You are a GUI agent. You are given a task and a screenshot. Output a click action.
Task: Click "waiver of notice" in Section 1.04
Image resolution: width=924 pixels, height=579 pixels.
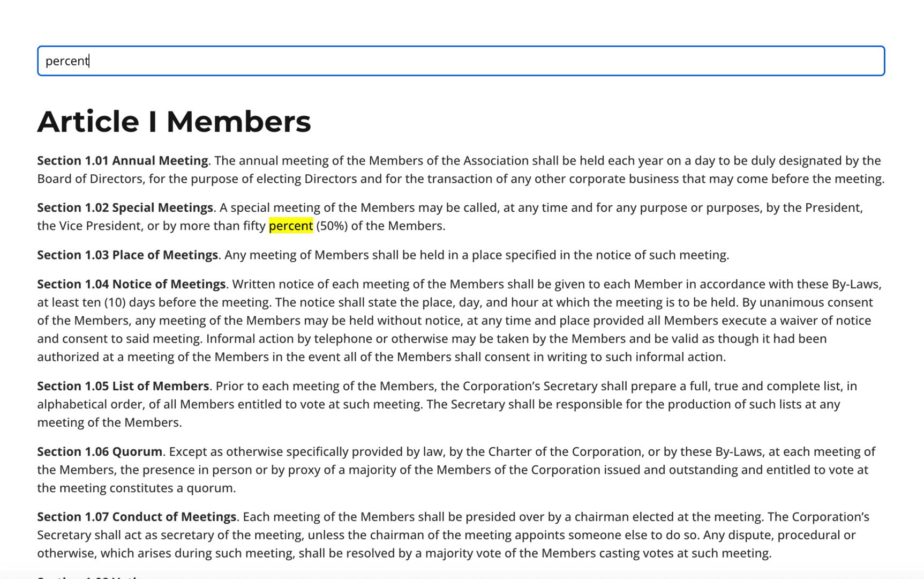click(825, 321)
